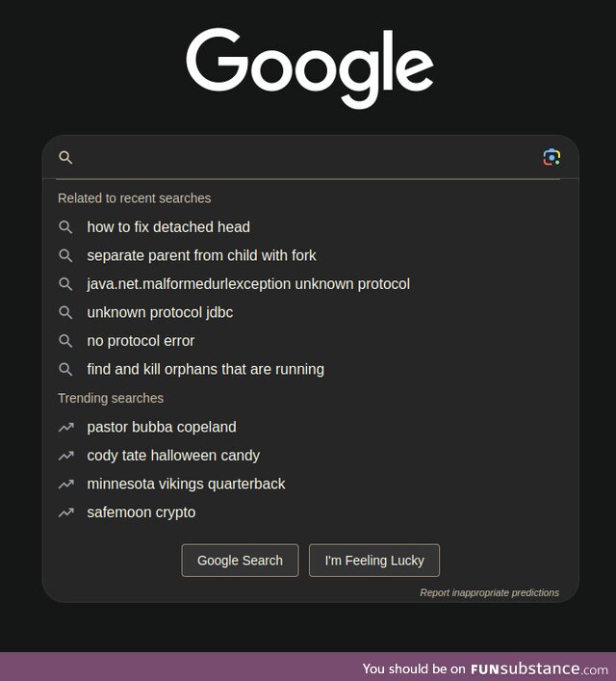The width and height of the screenshot is (616, 681).
Task: Click trending arrow icon beside 'minnesota vikings quarterback'
Action: click(x=66, y=484)
